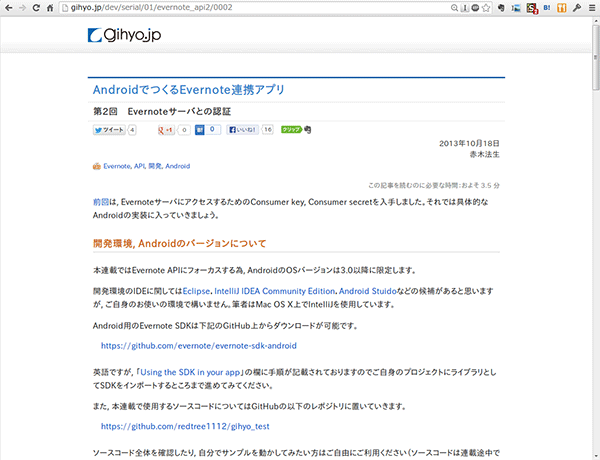Screen dimensions: 600x460
Task: Click the Evernote elephant icon beside クリップ
Action: [307, 130]
